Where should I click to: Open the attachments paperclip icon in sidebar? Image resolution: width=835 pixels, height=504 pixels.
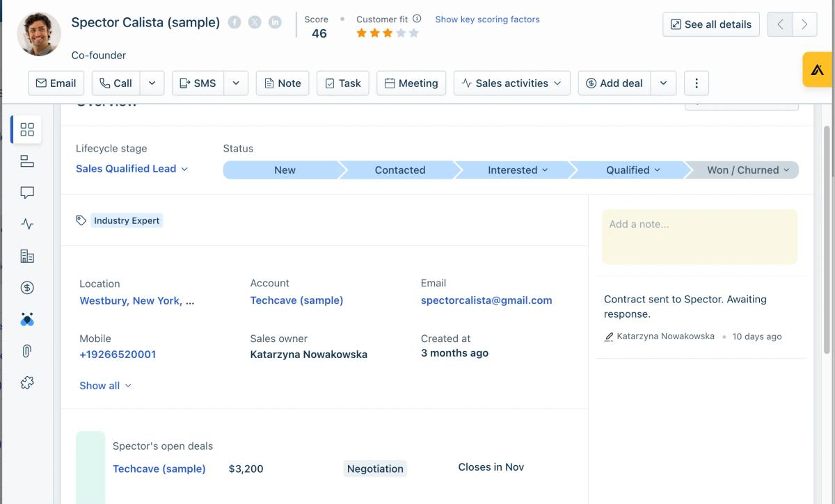coord(27,351)
